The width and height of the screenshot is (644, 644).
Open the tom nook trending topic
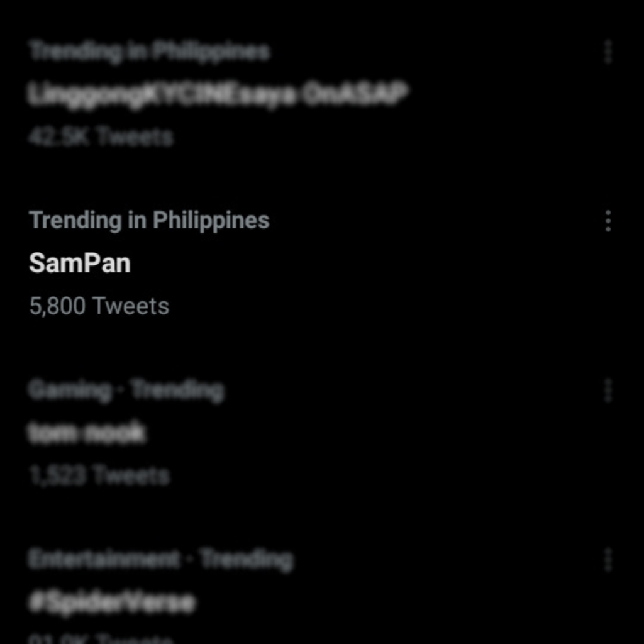click(x=87, y=433)
